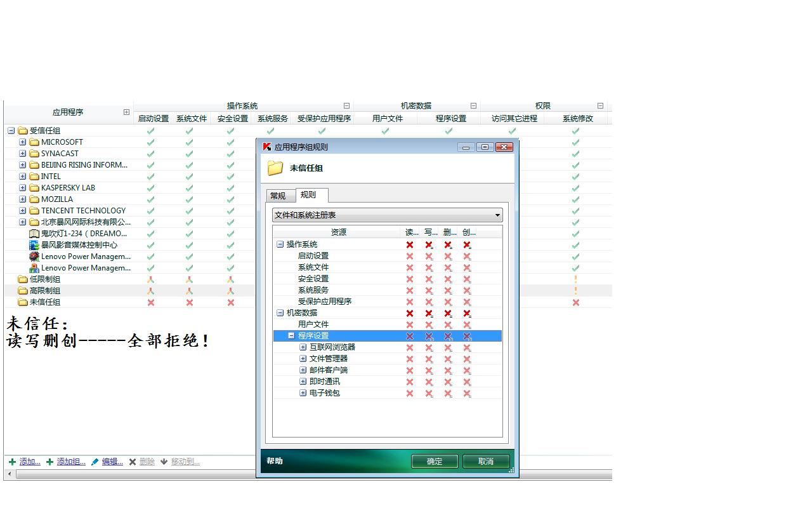Select the KASPERSKY LAB folder icon
Viewport: 812px width, 508px height.
pos(34,188)
